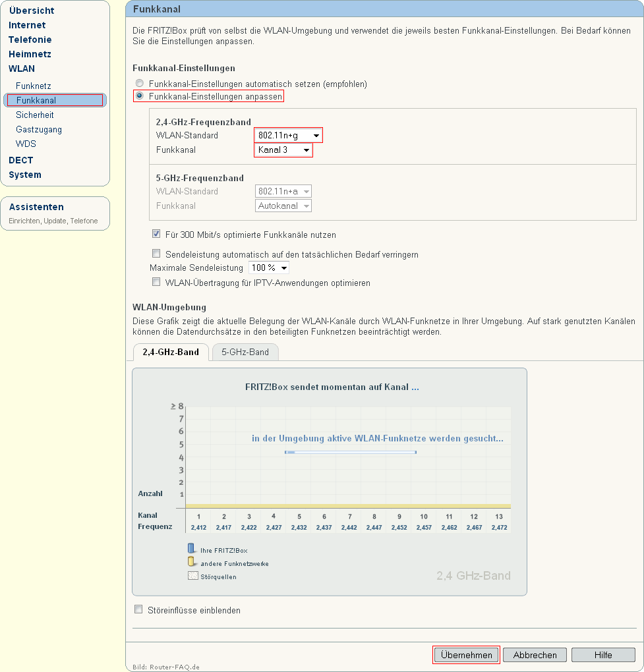The height and width of the screenshot is (672, 644).
Task: Select automatic Funkkanal-Einstellungen radio button
Action: [139, 83]
